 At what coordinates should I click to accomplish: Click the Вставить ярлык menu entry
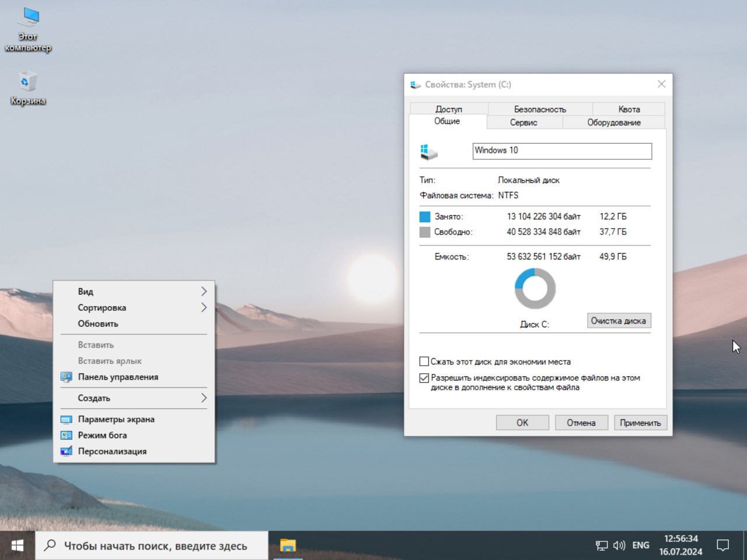134,361
